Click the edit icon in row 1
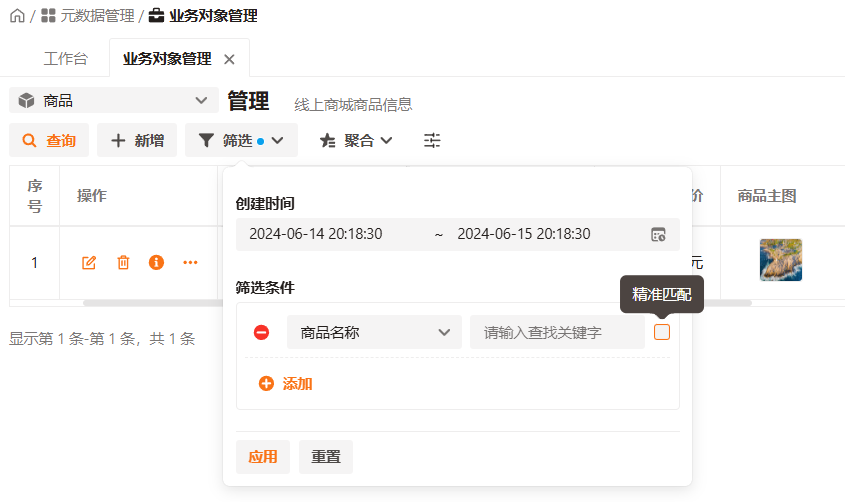 (x=89, y=262)
